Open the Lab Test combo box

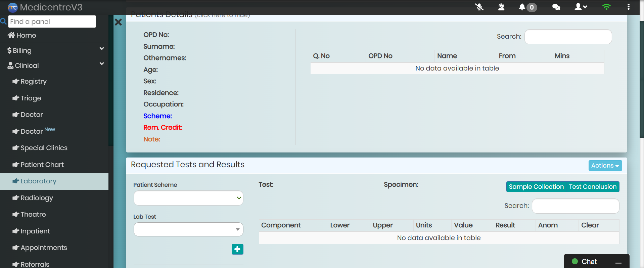click(x=188, y=230)
